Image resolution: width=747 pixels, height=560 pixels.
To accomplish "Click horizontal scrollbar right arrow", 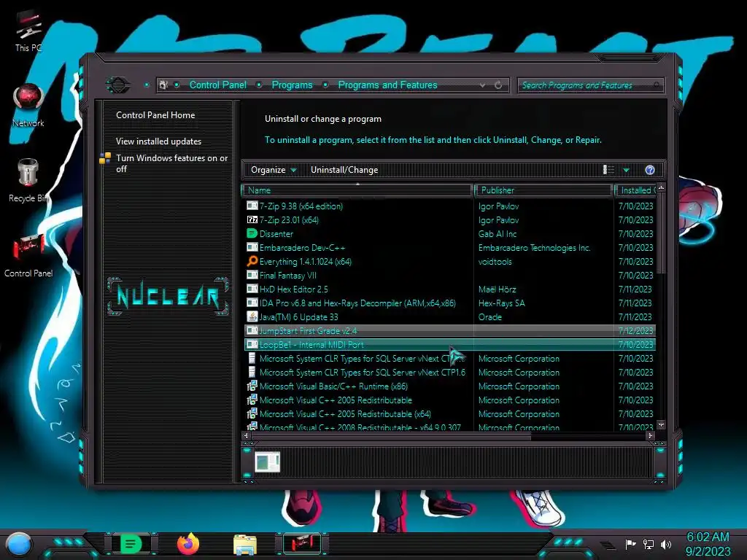I will 650,435.
